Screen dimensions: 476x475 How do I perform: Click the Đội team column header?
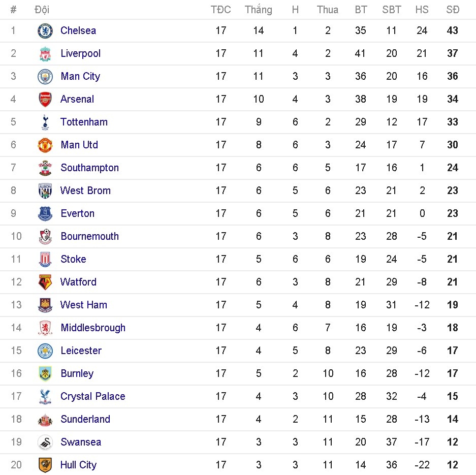(x=42, y=10)
